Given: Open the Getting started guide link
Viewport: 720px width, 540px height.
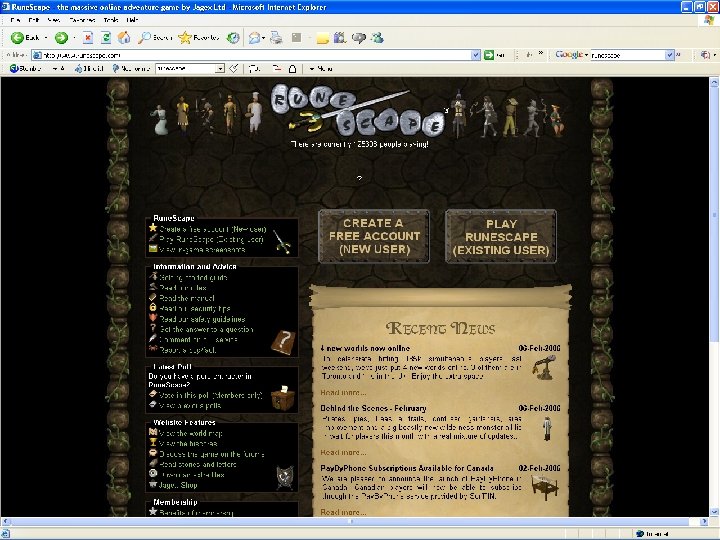Looking at the screenshot, I should coord(193,277).
